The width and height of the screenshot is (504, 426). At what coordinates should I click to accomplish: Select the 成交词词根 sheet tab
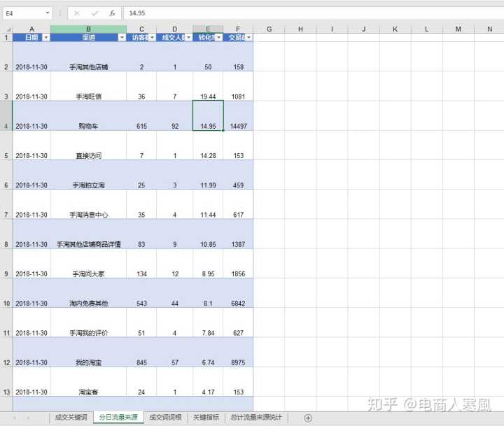coord(165,418)
